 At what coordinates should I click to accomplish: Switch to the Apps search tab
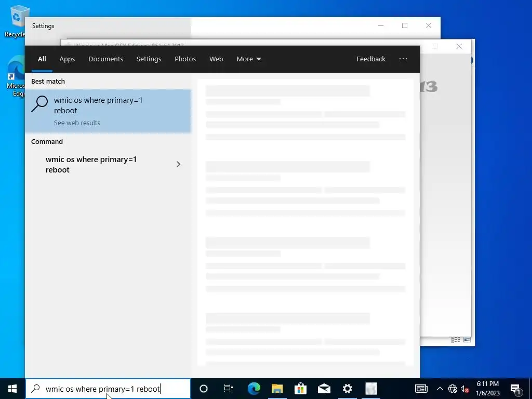pos(67,59)
